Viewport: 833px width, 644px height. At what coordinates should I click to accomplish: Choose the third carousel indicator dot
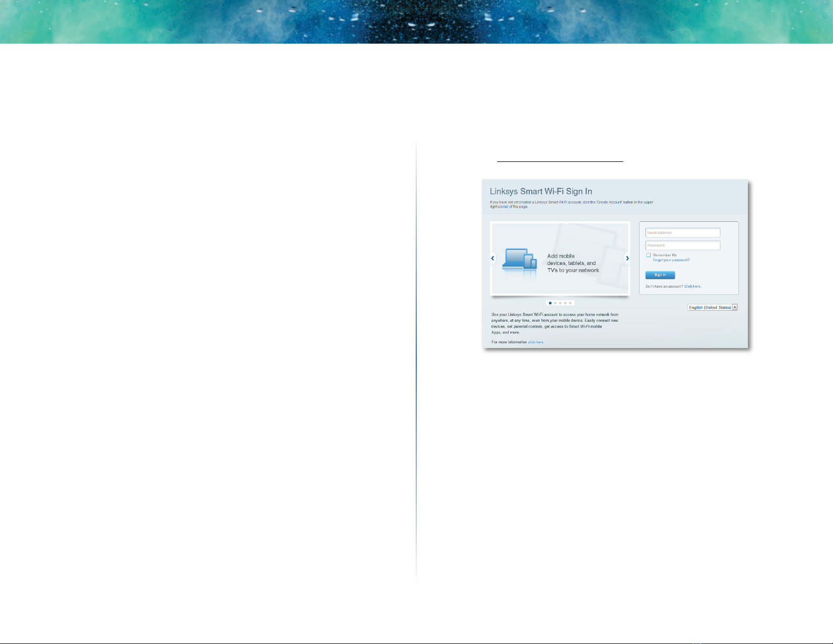tap(560, 303)
